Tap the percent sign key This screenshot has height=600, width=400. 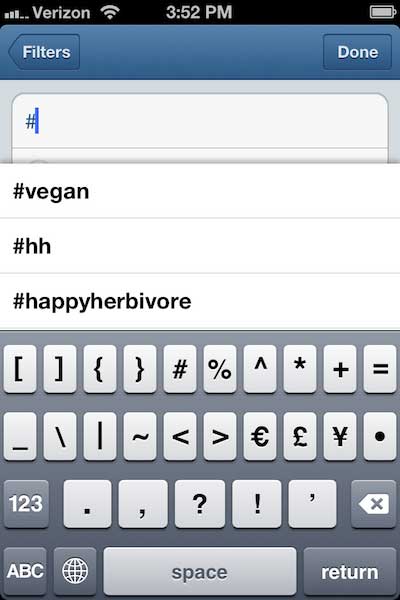click(220, 369)
